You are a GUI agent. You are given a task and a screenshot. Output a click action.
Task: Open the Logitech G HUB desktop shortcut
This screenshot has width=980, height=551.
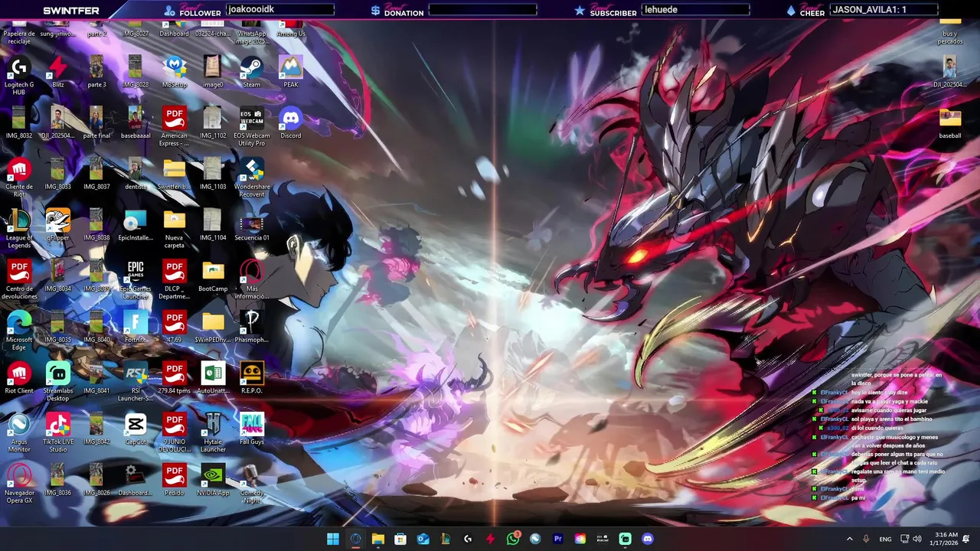(19, 74)
